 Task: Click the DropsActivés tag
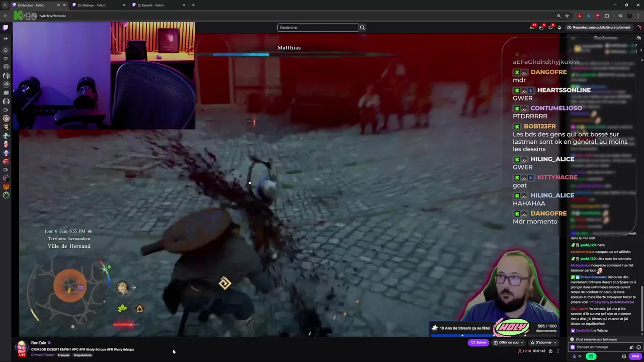click(x=83, y=355)
